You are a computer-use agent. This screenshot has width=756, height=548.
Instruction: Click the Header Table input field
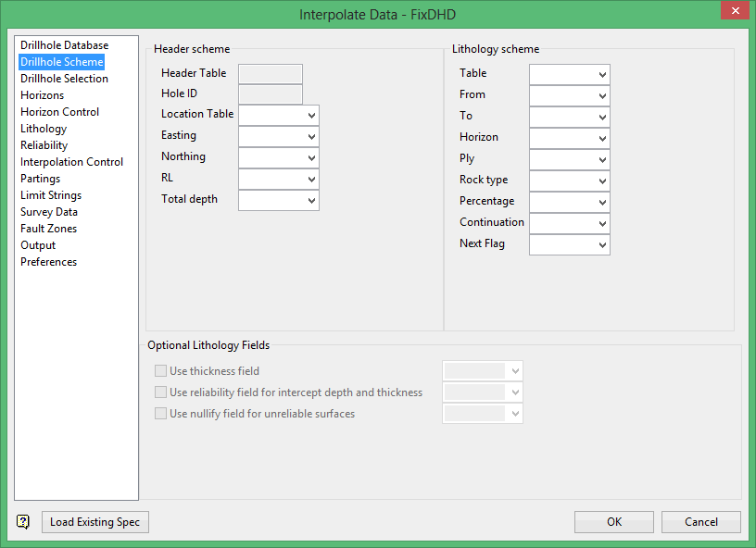(x=270, y=73)
